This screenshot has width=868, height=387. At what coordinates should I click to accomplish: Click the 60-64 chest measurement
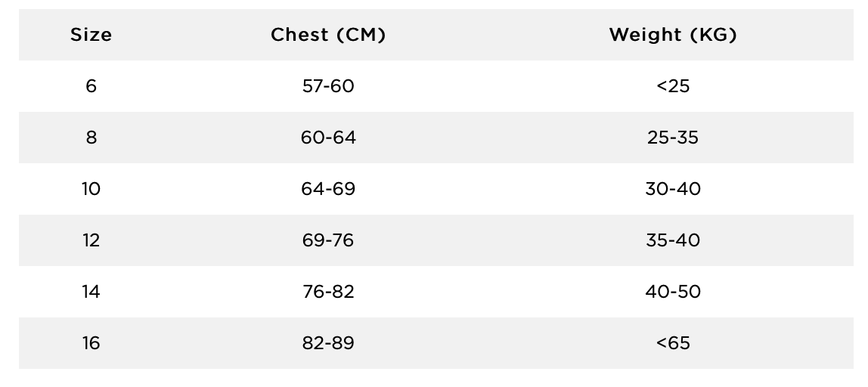pos(328,138)
